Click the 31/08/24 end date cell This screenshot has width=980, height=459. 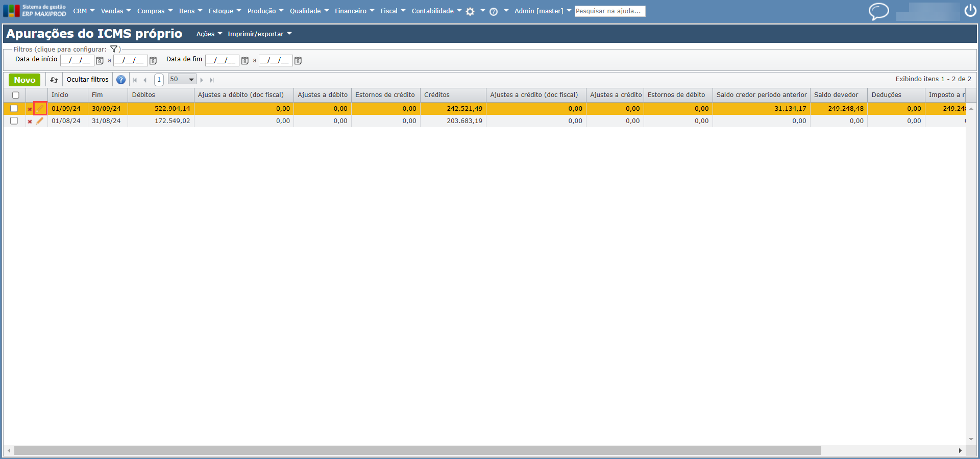click(x=106, y=121)
